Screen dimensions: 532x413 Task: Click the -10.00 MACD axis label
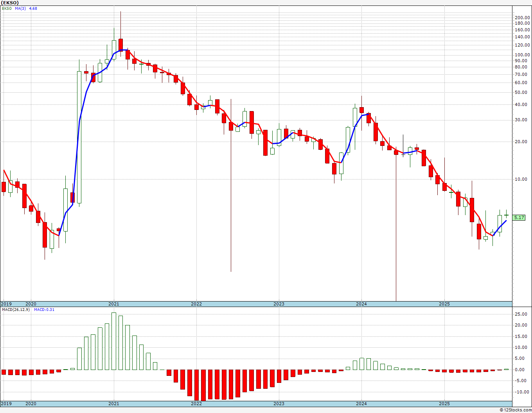tap(521, 392)
